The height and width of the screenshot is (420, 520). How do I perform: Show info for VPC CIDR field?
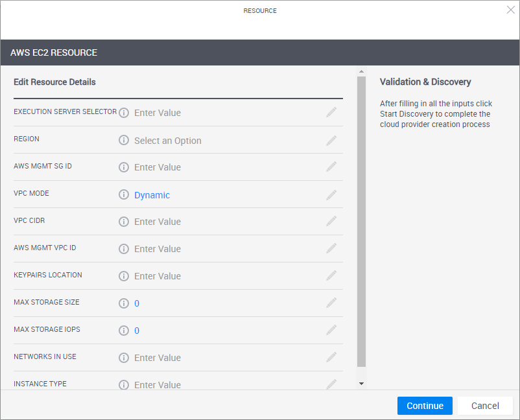124,222
